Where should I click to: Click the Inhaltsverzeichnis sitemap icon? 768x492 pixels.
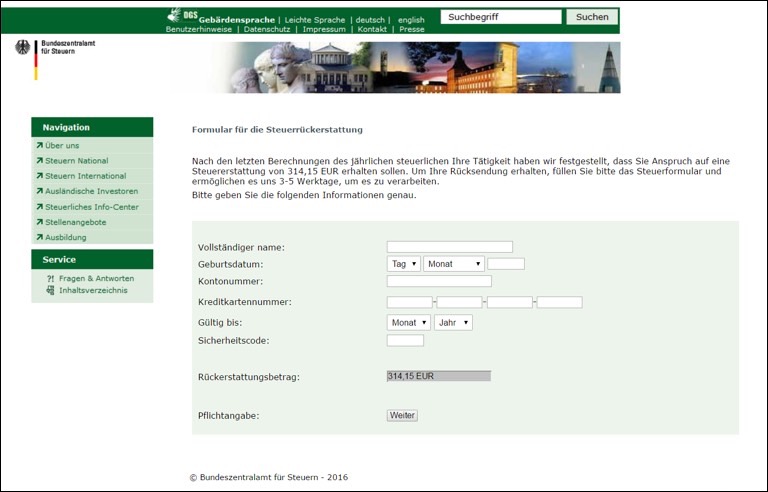50,290
